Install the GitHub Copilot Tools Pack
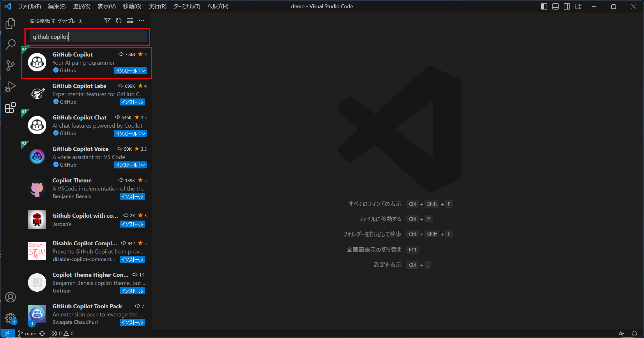This screenshot has width=644, height=338. click(132, 323)
